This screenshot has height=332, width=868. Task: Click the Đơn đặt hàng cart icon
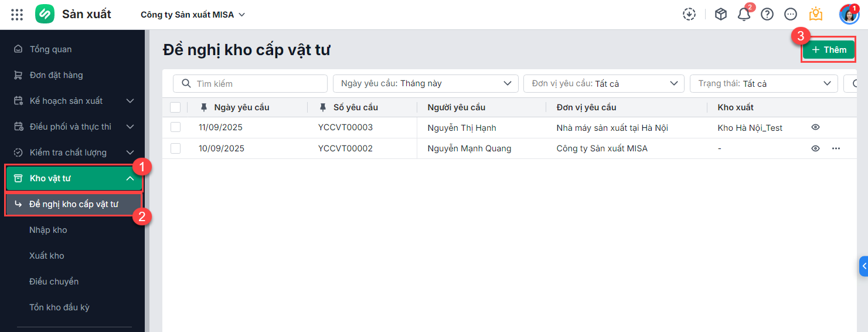(x=19, y=75)
